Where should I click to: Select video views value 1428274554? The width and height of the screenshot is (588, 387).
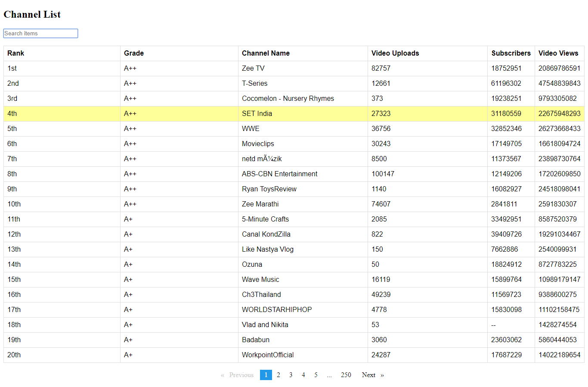click(557, 325)
